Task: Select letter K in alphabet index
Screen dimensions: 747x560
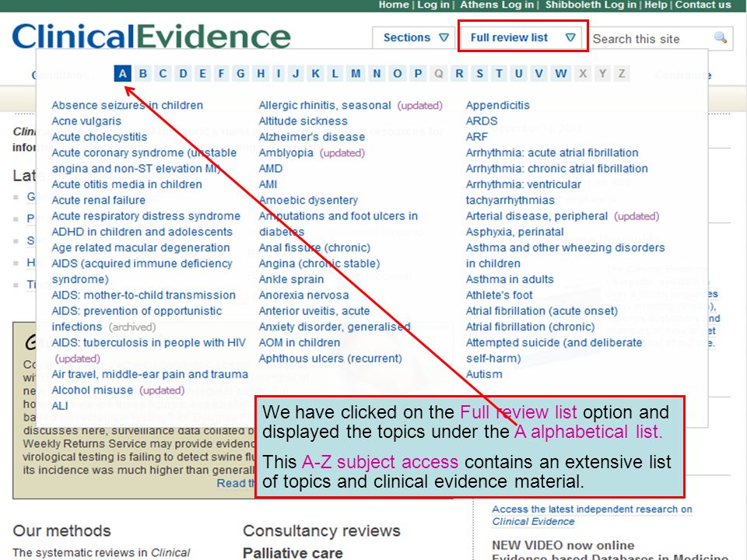Action: tap(315, 74)
